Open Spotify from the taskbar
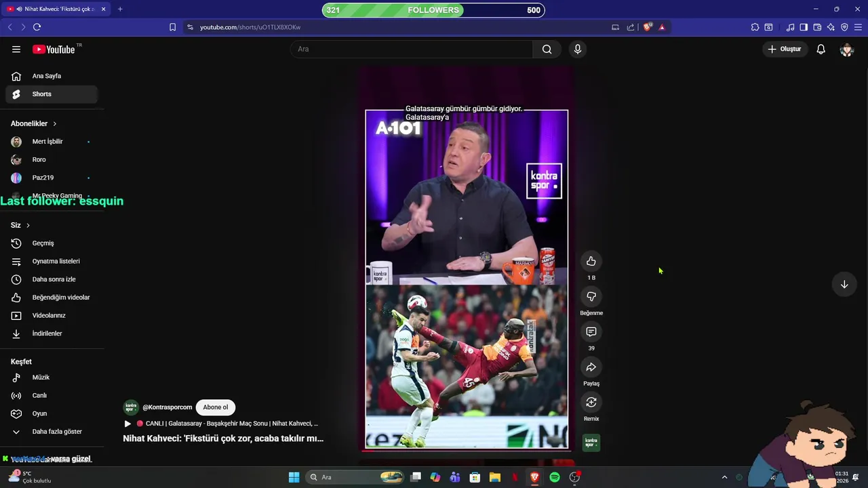 [x=555, y=477]
